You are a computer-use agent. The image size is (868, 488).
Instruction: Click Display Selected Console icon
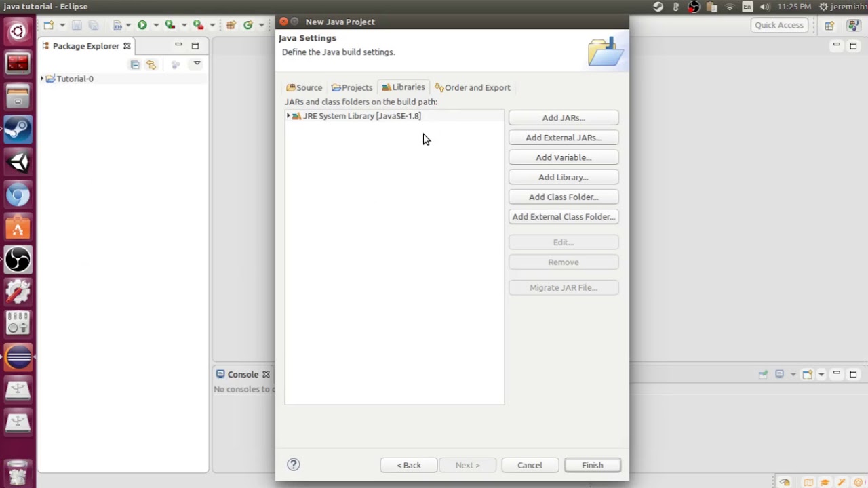[x=779, y=374]
